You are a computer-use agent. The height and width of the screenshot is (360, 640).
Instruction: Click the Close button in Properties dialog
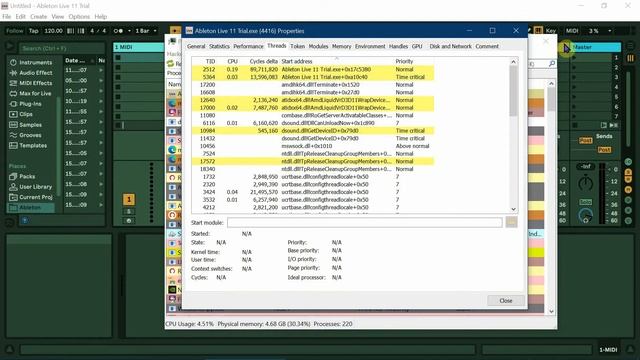click(x=506, y=301)
